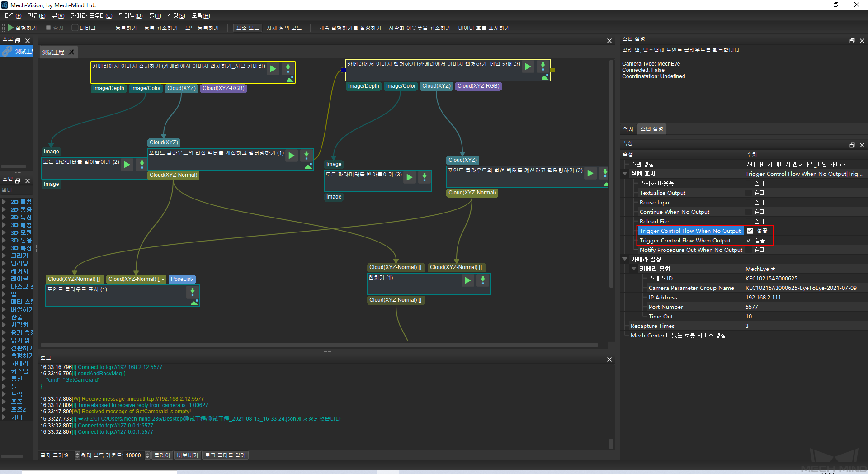The height and width of the screenshot is (474, 868).
Task: Expand the 딥러닝 step category
Action: coord(4,264)
